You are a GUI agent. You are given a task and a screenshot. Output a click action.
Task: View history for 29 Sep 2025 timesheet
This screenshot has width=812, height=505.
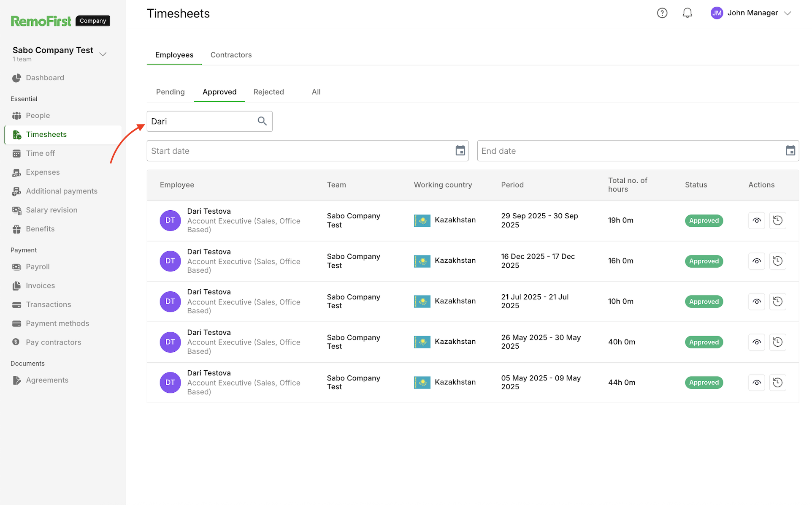[x=777, y=220]
